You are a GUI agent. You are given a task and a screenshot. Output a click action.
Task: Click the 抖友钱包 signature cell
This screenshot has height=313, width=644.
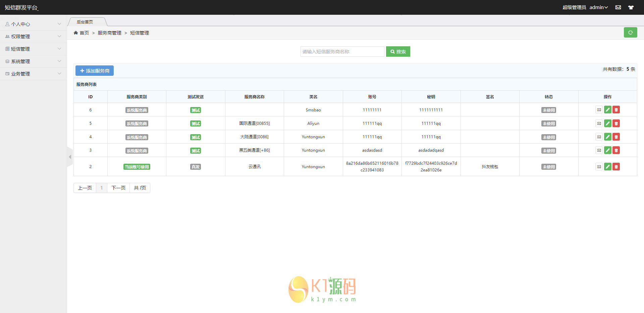click(x=490, y=167)
